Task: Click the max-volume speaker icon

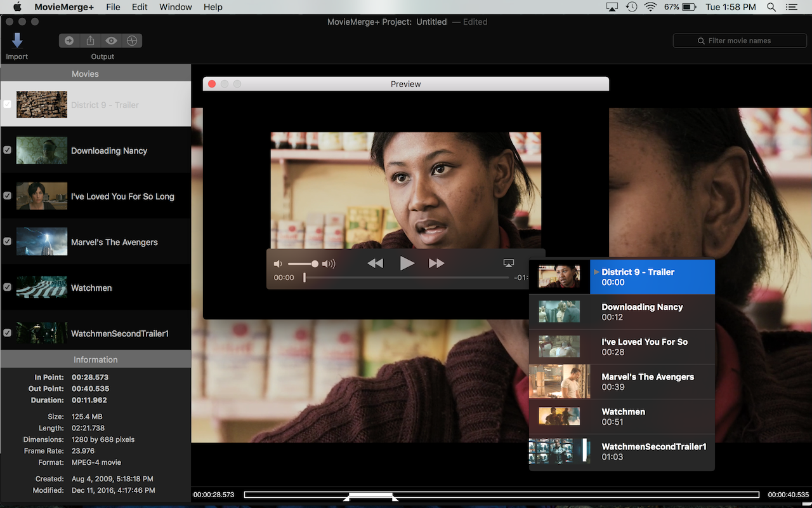Action: (329, 264)
